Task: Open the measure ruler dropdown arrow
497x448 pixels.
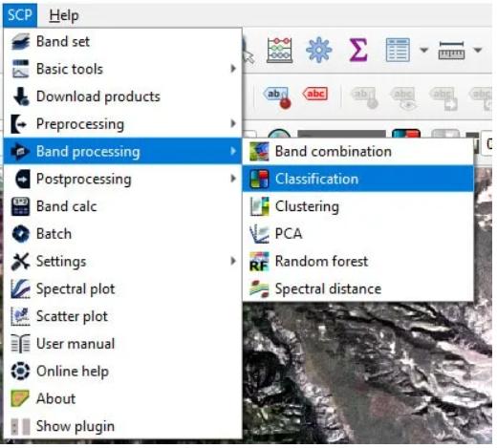Action: 477,50
